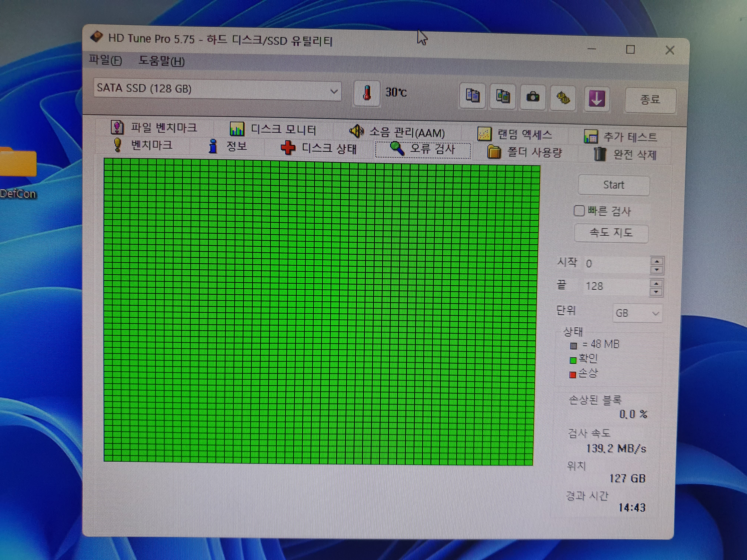Open the options wrench icon
The image size is (747, 560).
click(x=563, y=98)
